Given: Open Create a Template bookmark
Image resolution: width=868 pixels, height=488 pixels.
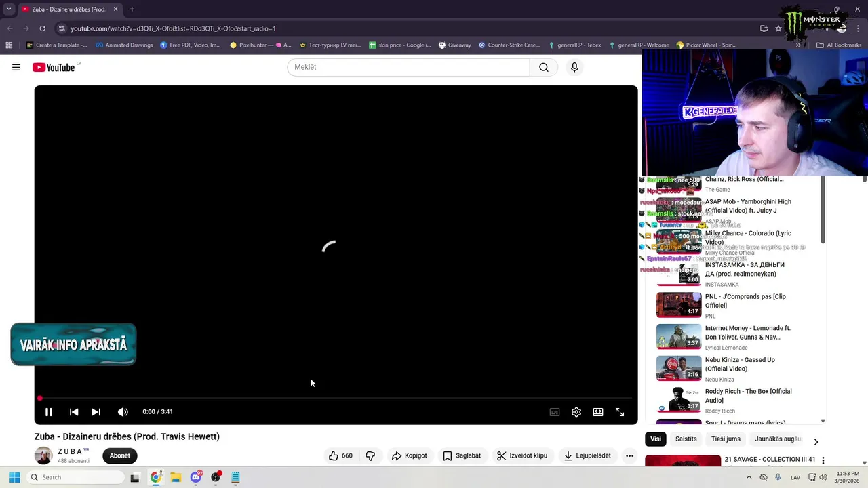Looking at the screenshot, I should (x=56, y=45).
